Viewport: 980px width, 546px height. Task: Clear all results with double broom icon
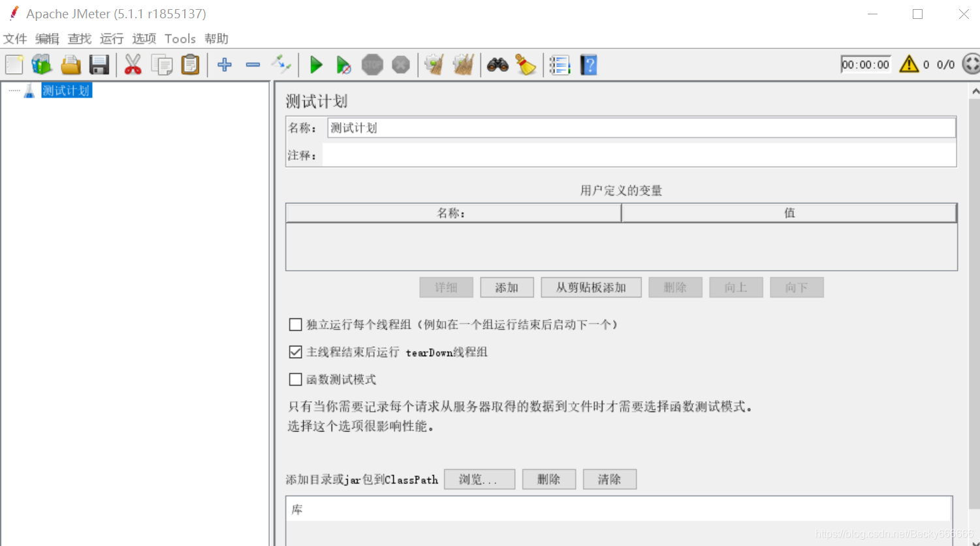[463, 65]
